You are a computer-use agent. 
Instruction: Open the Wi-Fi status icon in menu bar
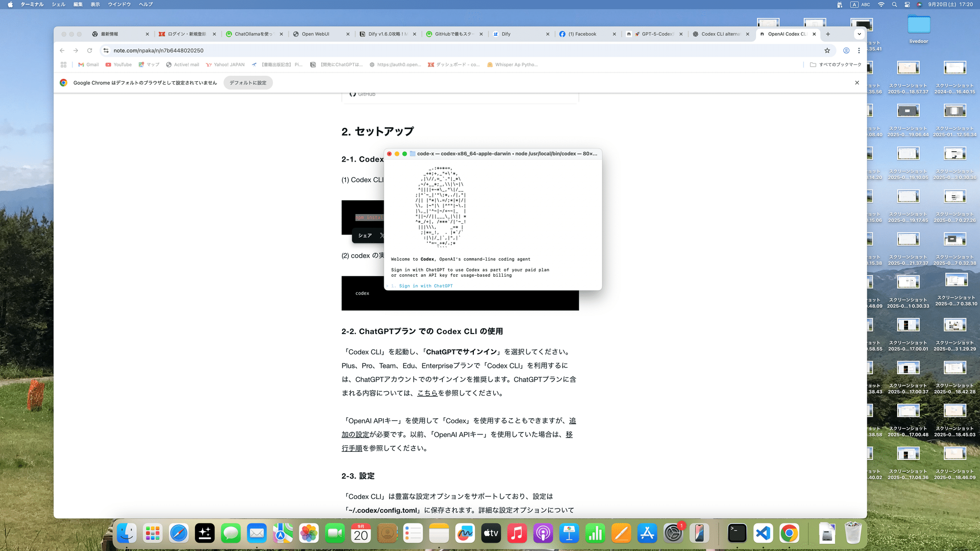pos(881,4)
